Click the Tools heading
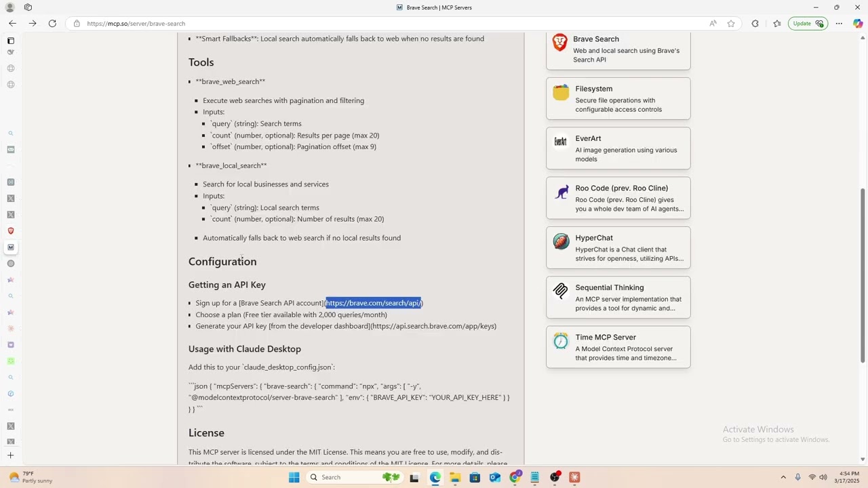Viewport: 868px width, 488px height. click(x=201, y=62)
